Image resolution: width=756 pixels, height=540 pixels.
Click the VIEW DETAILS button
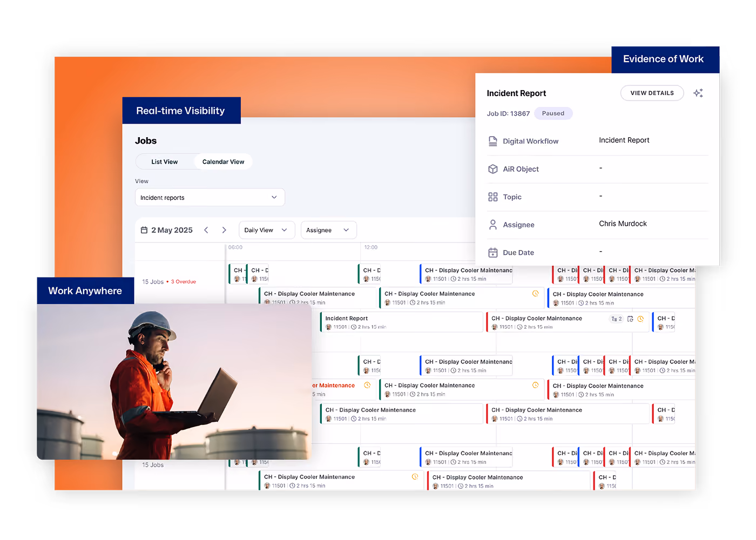[x=652, y=93]
